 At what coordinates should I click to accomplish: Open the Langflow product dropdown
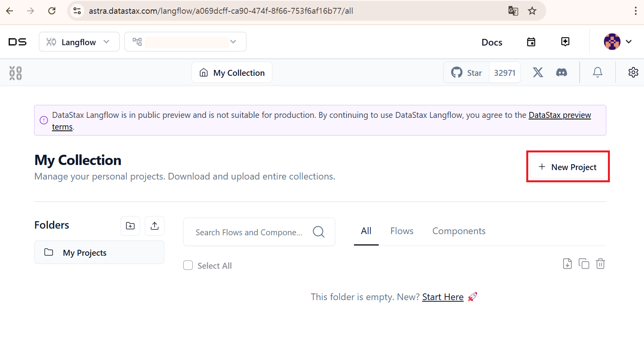79,42
